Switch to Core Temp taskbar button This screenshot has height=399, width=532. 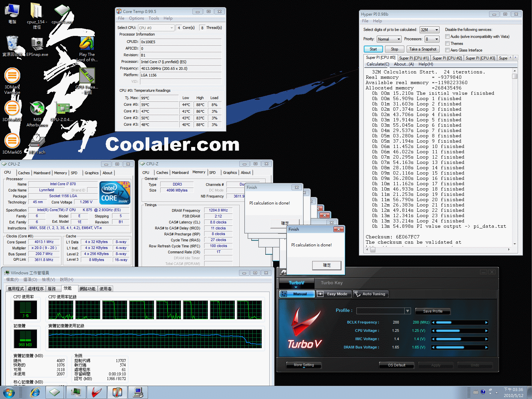tap(117, 393)
